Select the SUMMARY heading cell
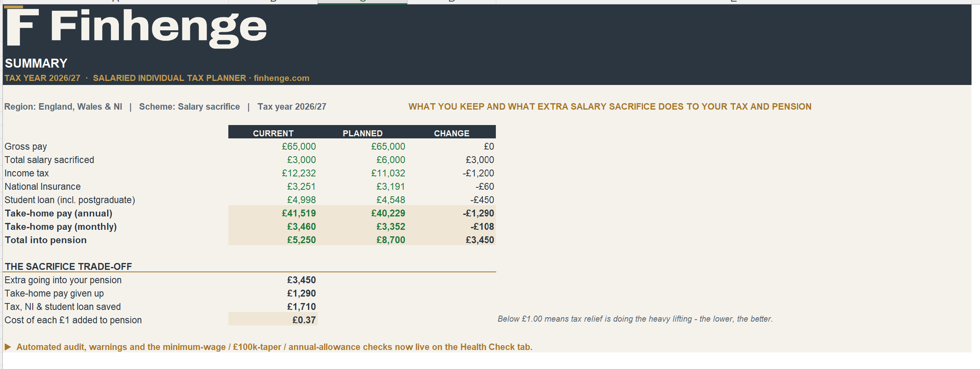 [x=36, y=64]
